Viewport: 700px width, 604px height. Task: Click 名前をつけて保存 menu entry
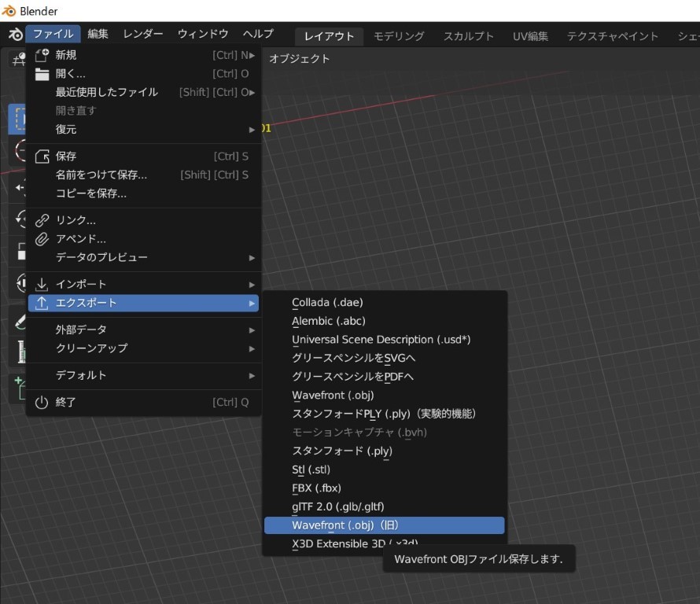pos(101,175)
